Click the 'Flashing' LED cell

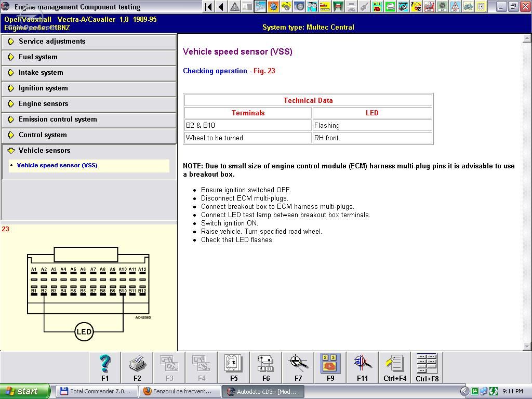tap(372, 125)
